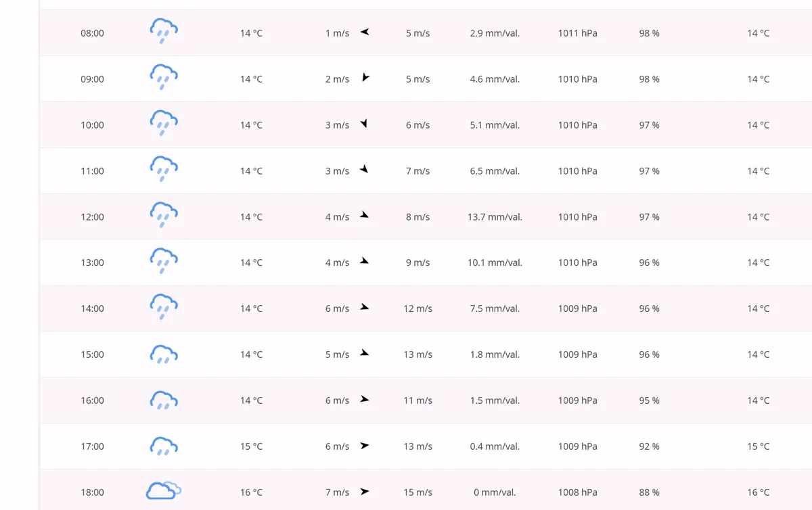Click the 17:00 hour label
This screenshot has width=812, height=510.
click(x=93, y=446)
